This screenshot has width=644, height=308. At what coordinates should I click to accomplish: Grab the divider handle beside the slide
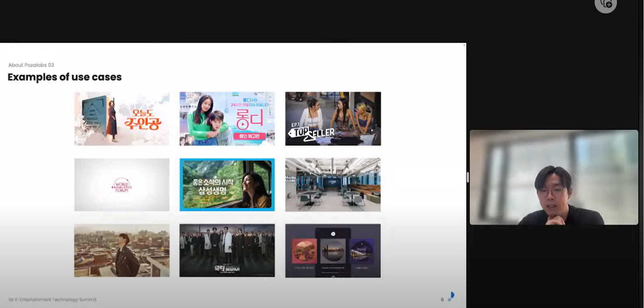click(468, 177)
